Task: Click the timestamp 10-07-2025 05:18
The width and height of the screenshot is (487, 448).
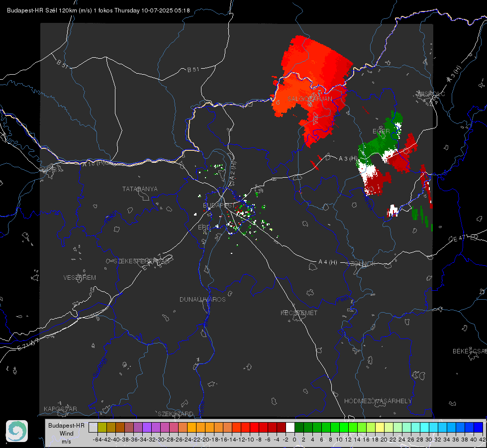Action: click(x=166, y=10)
